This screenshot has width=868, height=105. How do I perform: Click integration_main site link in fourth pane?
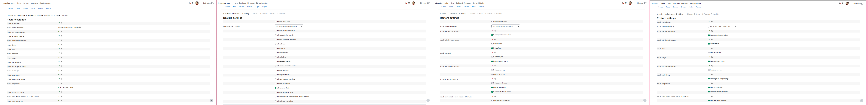pos(658,3)
